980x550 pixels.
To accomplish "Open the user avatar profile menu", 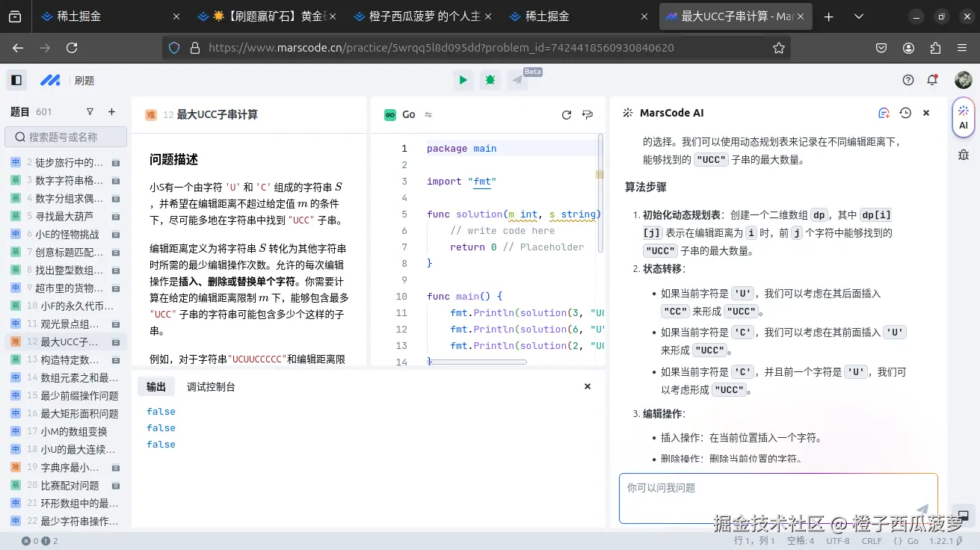I will tap(964, 80).
